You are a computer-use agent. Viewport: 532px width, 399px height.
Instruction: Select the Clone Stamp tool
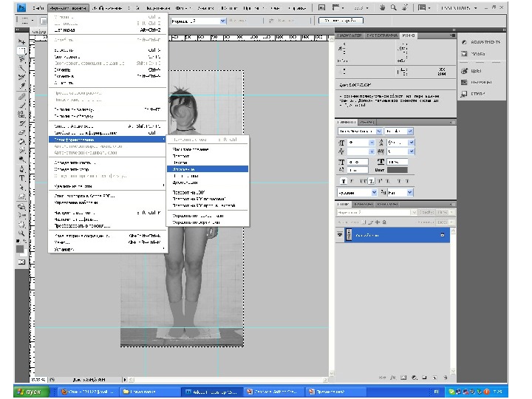(x=21, y=115)
